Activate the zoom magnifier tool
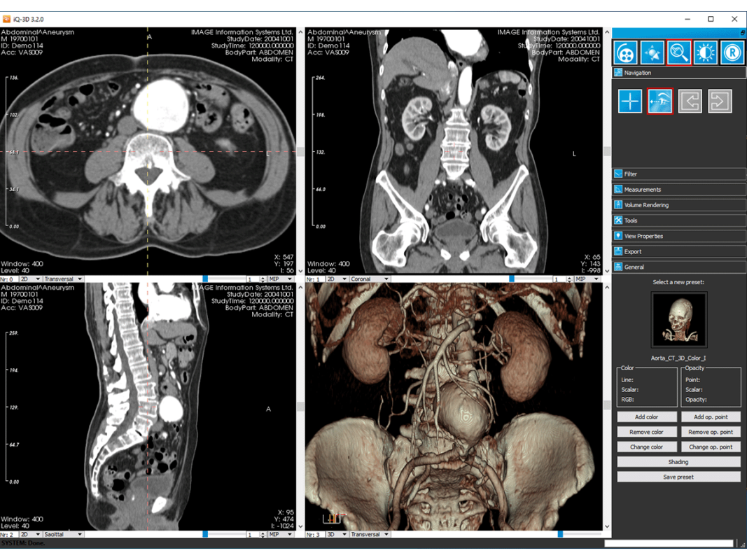Screen dimensions: 747x560 [x=678, y=52]
